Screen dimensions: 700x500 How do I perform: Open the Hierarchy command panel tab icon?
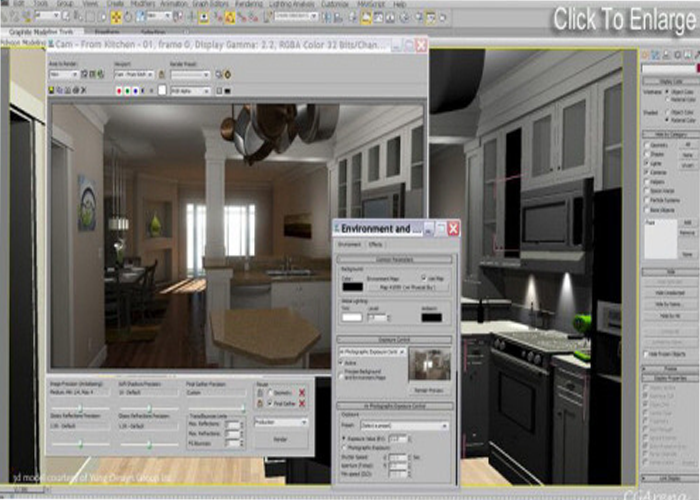pos(666,55)
